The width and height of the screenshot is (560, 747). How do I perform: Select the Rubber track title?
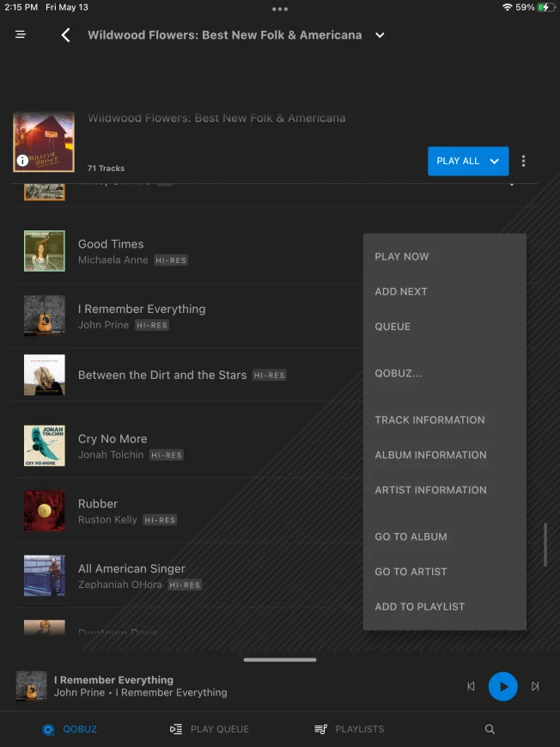[98, 504]
